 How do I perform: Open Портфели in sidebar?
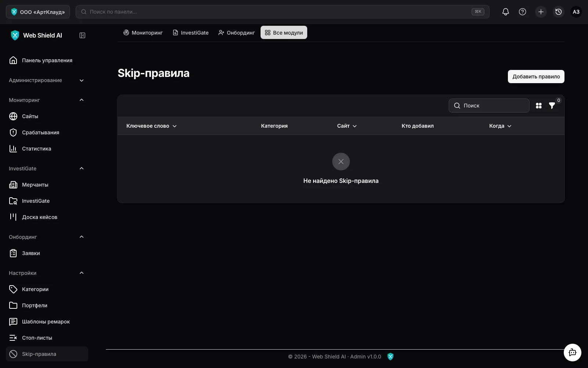47,305
